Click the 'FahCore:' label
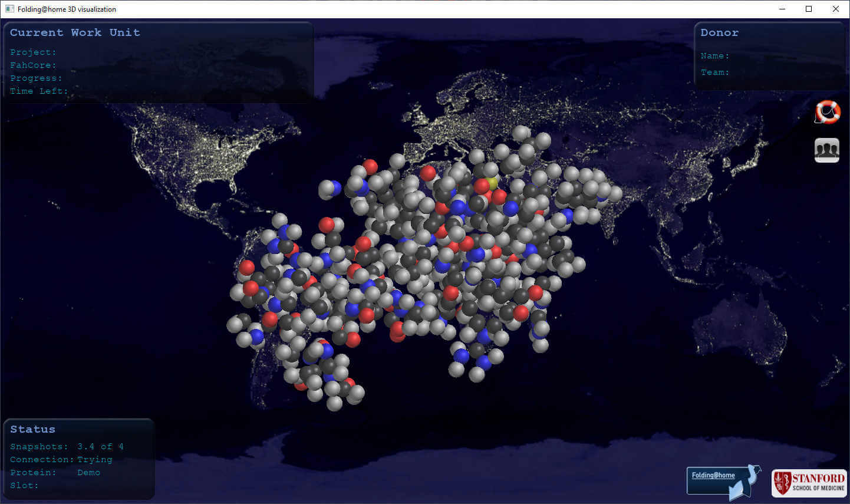The image size is (850, 504). click(33, 65)
